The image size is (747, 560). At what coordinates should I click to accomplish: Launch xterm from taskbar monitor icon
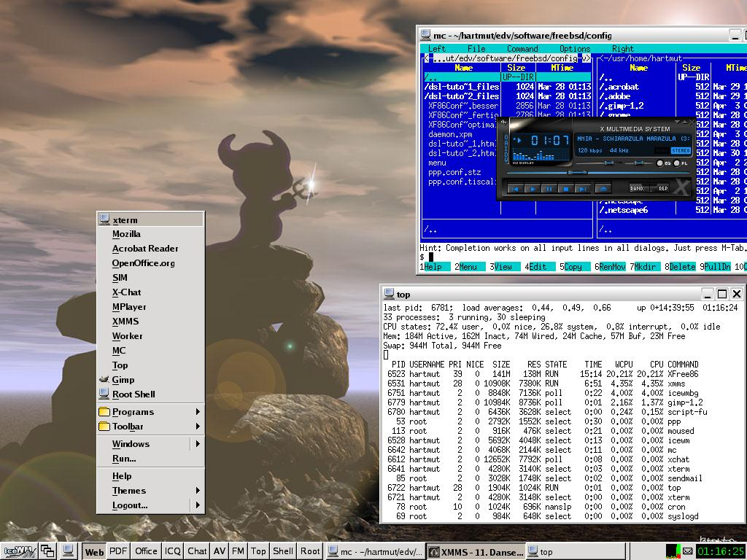(68, 551)
